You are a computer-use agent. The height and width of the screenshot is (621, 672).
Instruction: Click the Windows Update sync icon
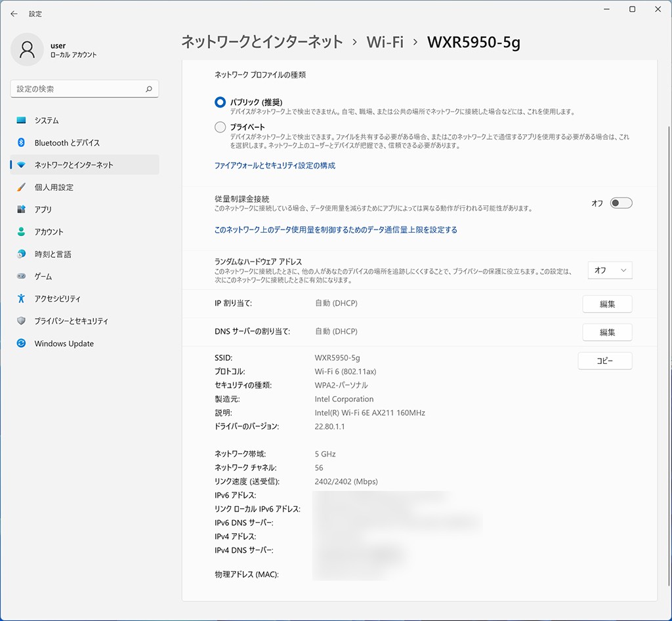[22, 344]
